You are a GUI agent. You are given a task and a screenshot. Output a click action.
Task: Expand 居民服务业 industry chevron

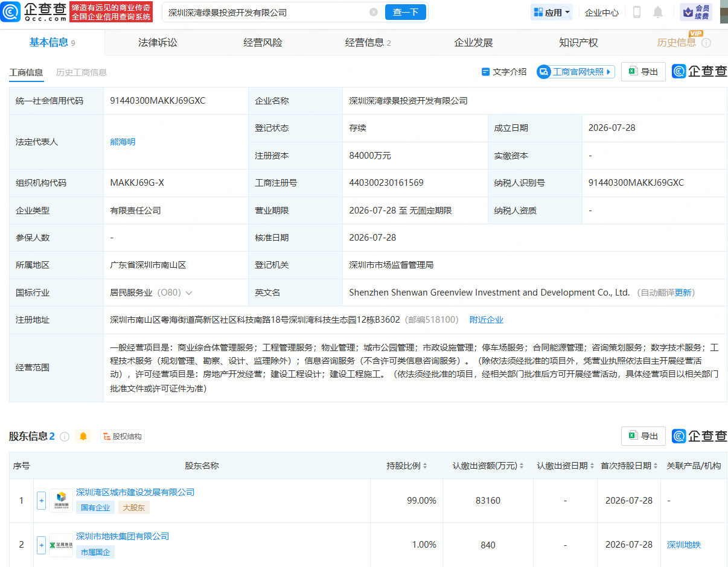click(189, 293)
